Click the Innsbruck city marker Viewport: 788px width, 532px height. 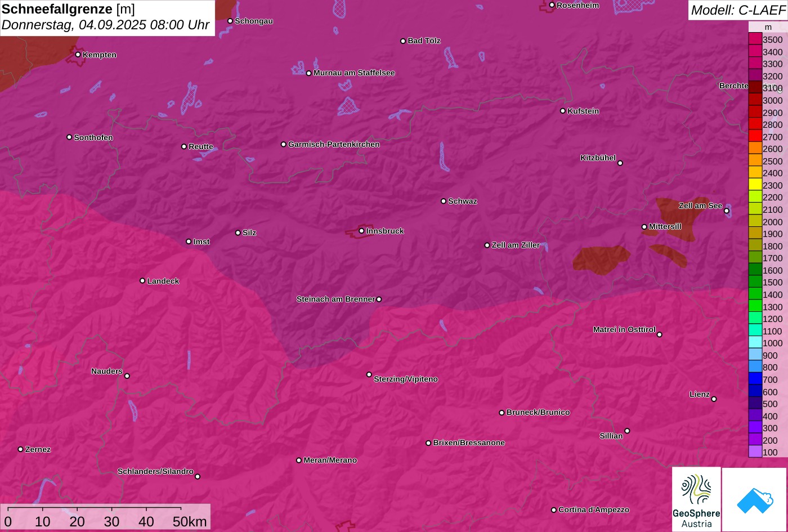click(x=361, y=231)
